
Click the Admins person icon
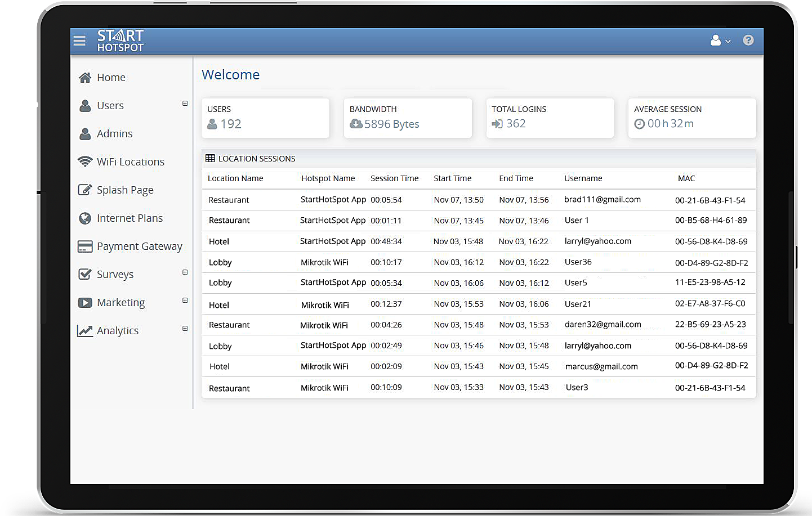[x=85, y=134]
